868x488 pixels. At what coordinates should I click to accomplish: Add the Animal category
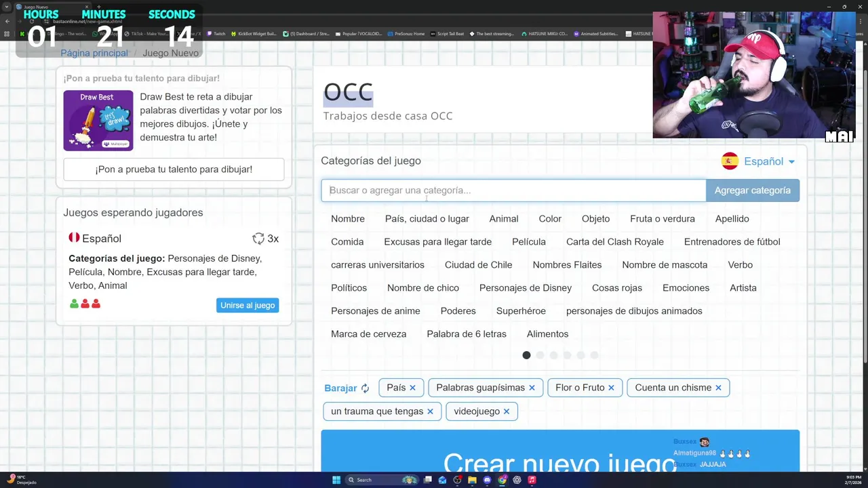point(504,219)
